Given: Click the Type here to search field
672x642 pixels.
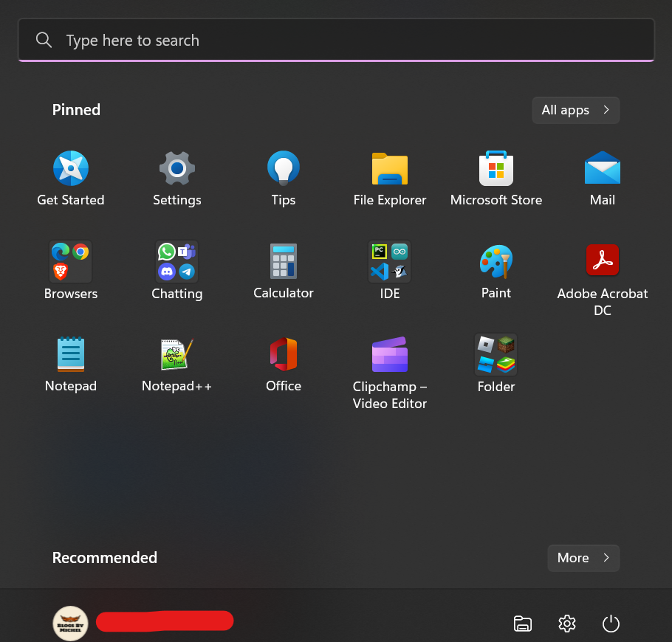Looking at the screenshot, I should coord(337,41).
